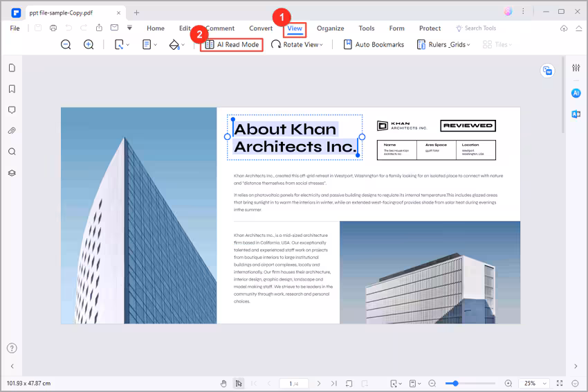Open the AI assistant in right sidebar

(x=576, y=93)
